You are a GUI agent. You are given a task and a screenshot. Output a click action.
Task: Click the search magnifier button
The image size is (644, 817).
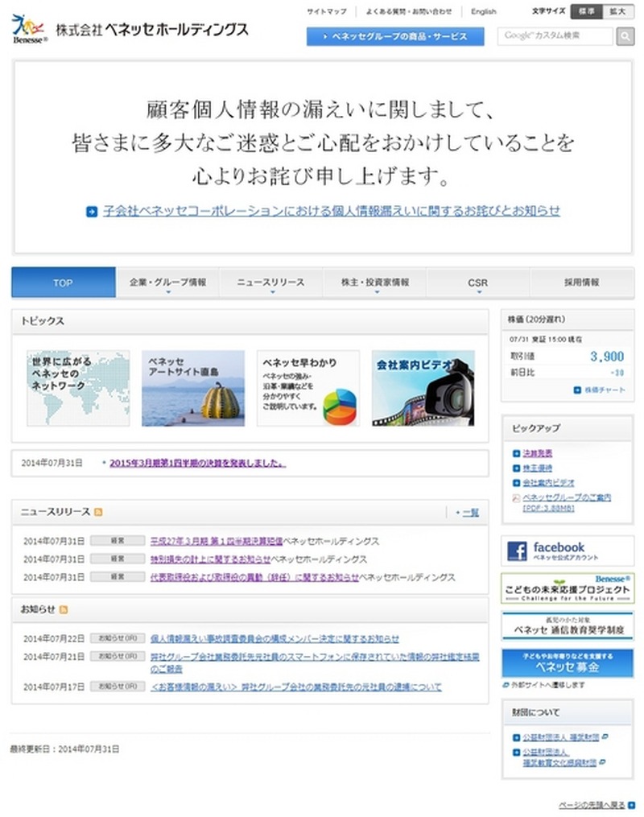click(x=625, y=37)
